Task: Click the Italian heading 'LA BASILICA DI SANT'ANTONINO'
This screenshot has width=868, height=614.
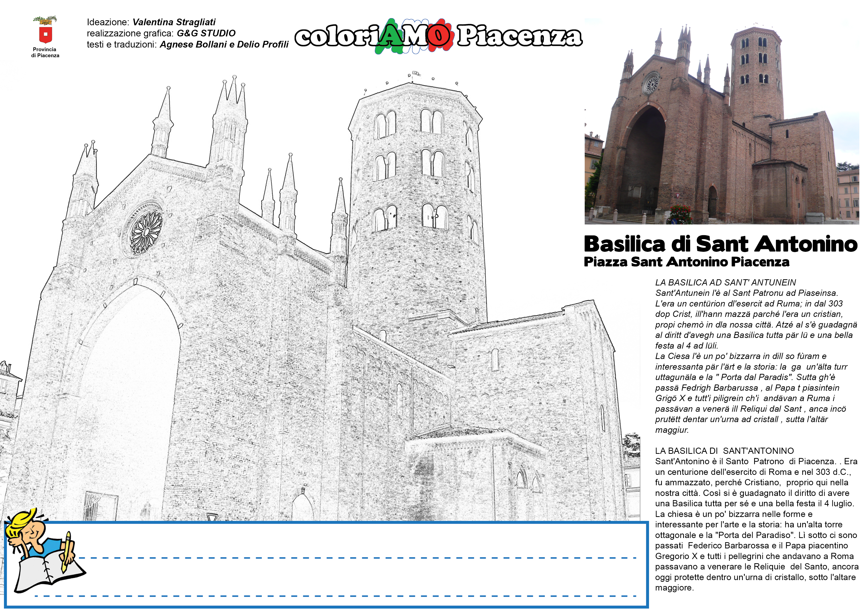Action: coord(724,451)
